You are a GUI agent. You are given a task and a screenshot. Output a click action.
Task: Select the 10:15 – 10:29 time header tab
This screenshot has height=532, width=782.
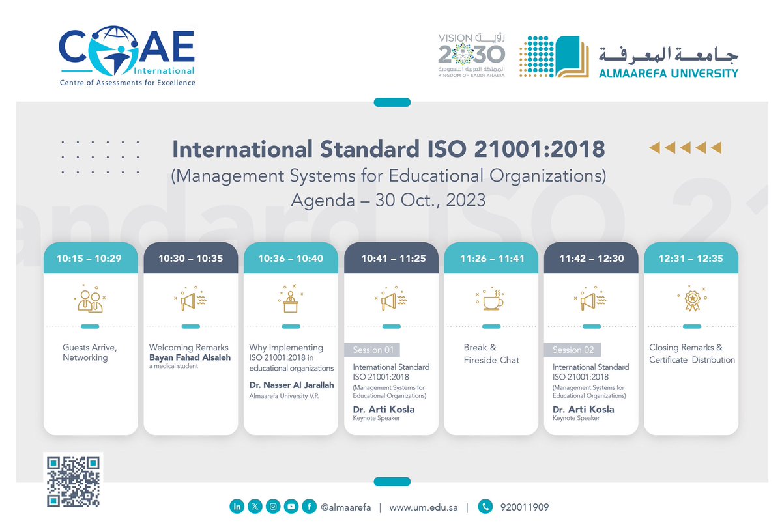90,258
